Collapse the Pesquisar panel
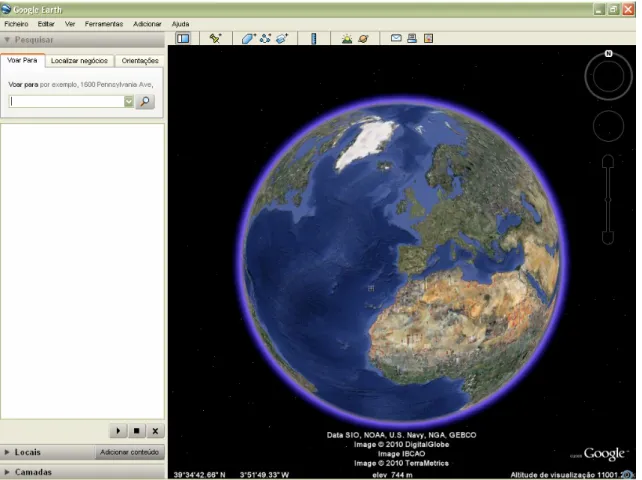Viewport: 642px width, 480px height. click(x=7, y=40)
